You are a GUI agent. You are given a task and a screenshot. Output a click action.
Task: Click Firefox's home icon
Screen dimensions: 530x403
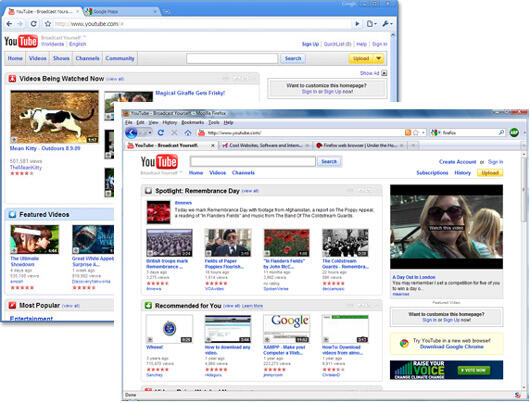188,133
